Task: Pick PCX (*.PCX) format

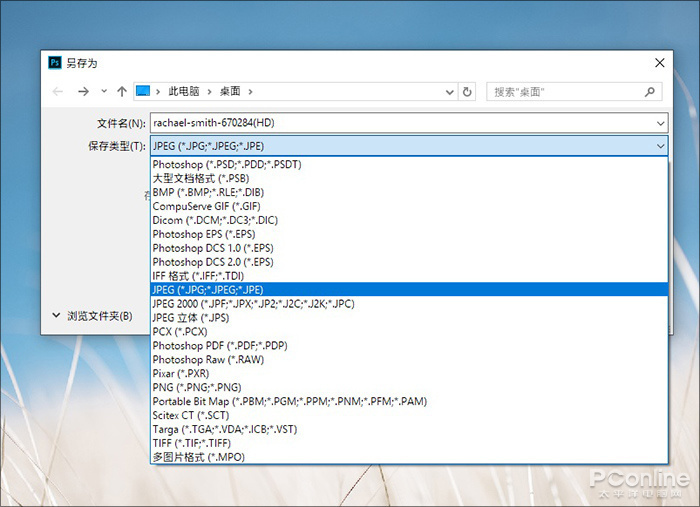Action: [409, 332]
